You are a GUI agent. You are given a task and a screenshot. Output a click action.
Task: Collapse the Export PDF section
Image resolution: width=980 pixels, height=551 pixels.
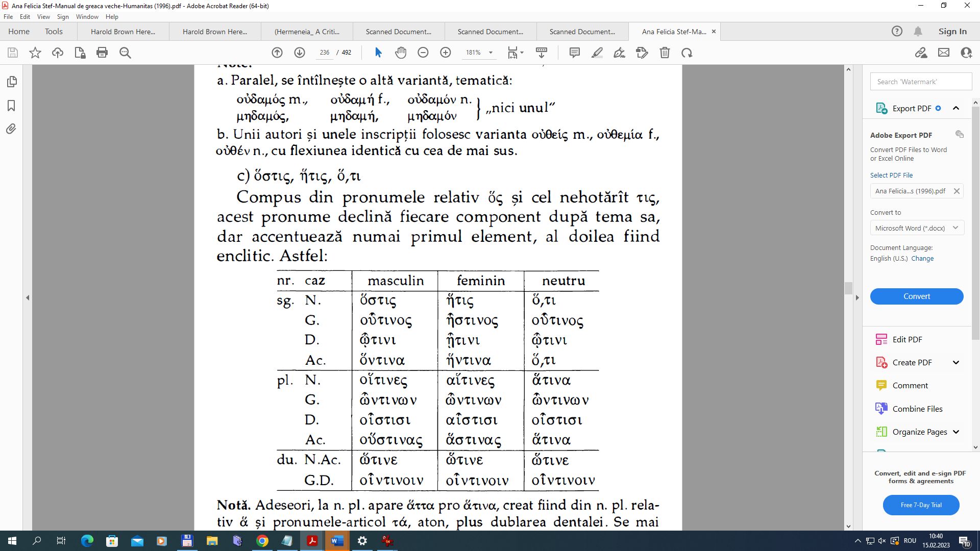(x=956, y=108)
